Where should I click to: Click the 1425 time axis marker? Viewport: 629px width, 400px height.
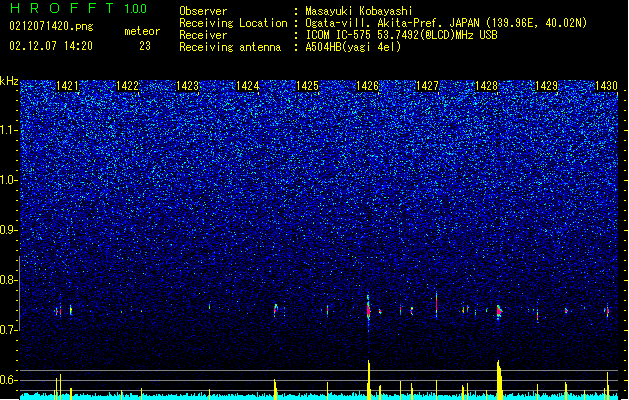[x=307, y=86]
